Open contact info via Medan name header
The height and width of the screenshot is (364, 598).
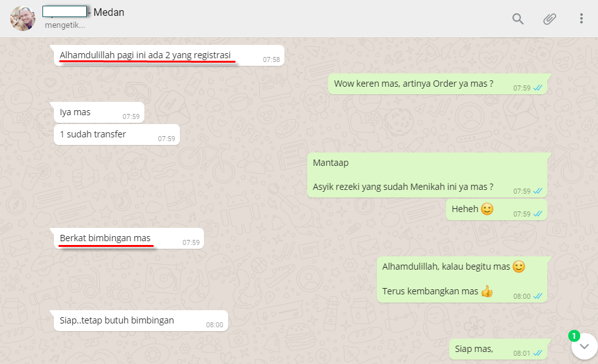[83, 12]
